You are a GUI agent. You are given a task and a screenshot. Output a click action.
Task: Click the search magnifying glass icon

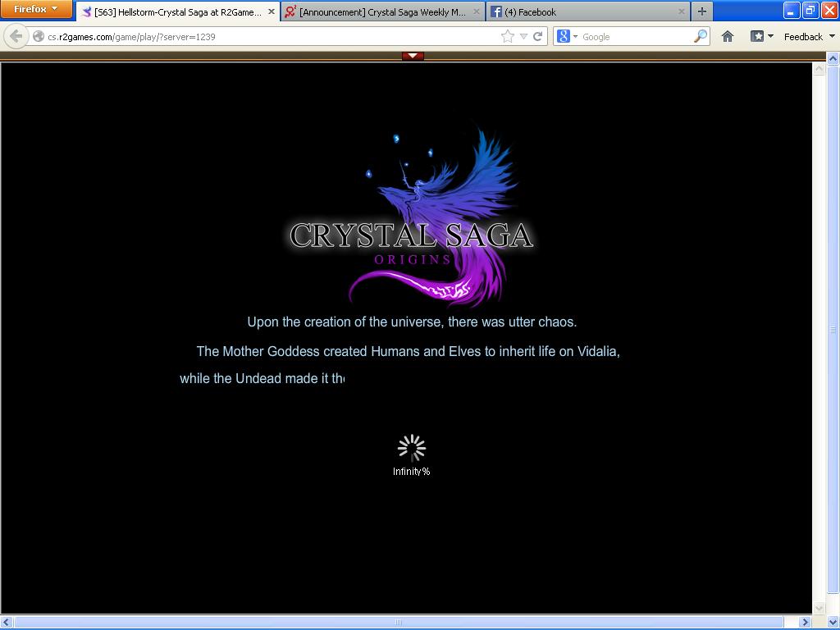pos(700,36)
